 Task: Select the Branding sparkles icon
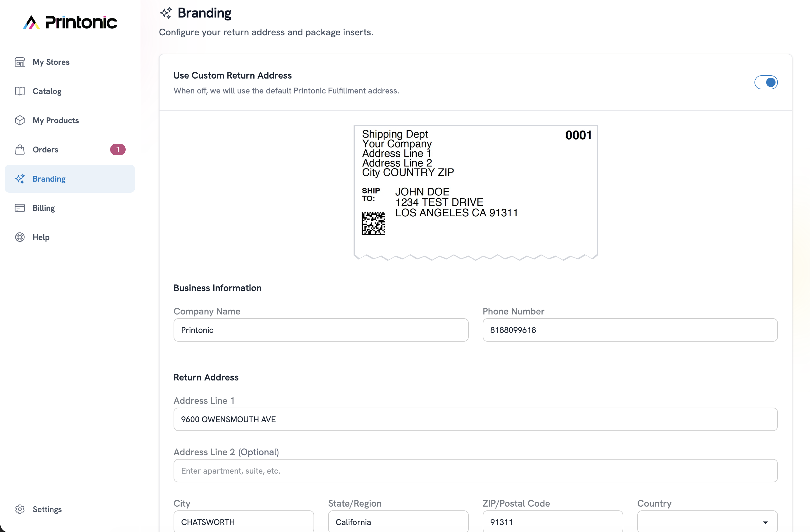[x=20, y=179]
